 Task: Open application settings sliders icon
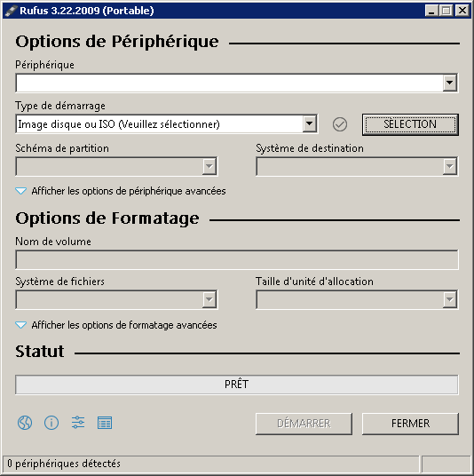pyautogui.click(x=78, y=422)
